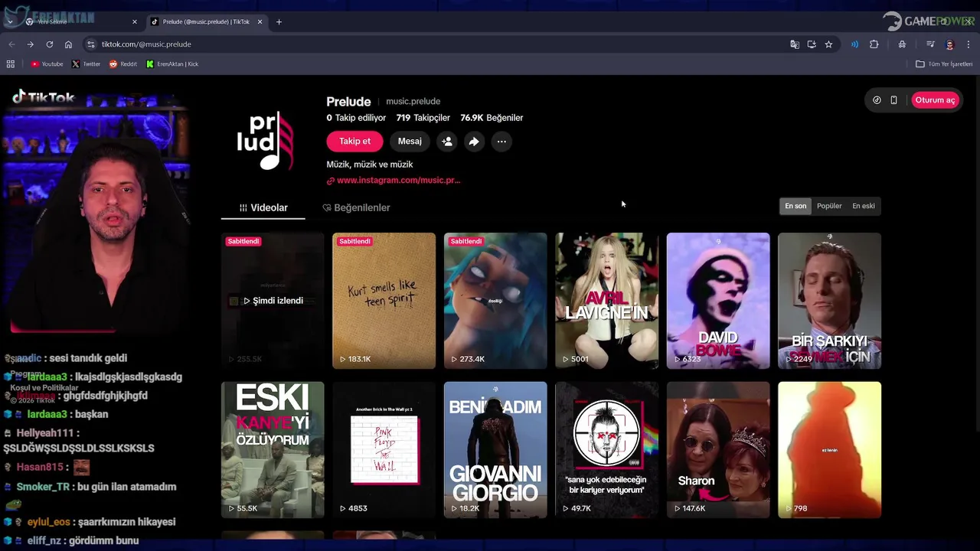This screenshot has height=551, width=980.
Task: Open the Chrome three-dot menu
Action: (969, 44)
